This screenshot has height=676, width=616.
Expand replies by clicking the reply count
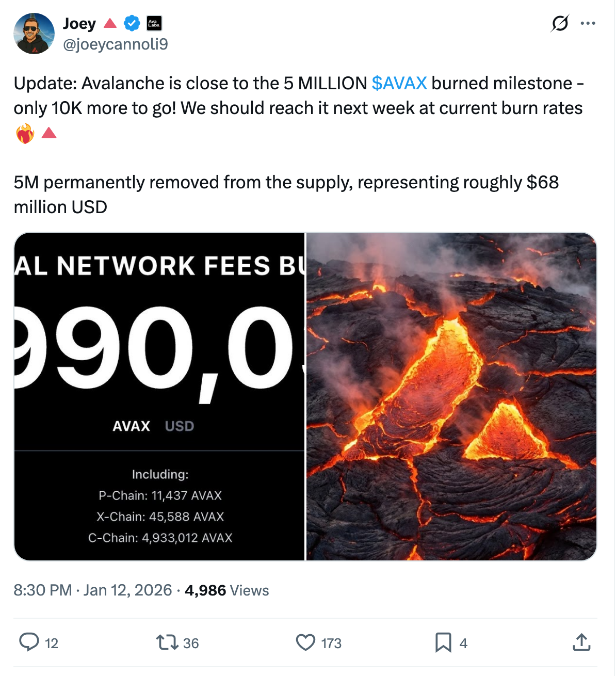[50, 643]
